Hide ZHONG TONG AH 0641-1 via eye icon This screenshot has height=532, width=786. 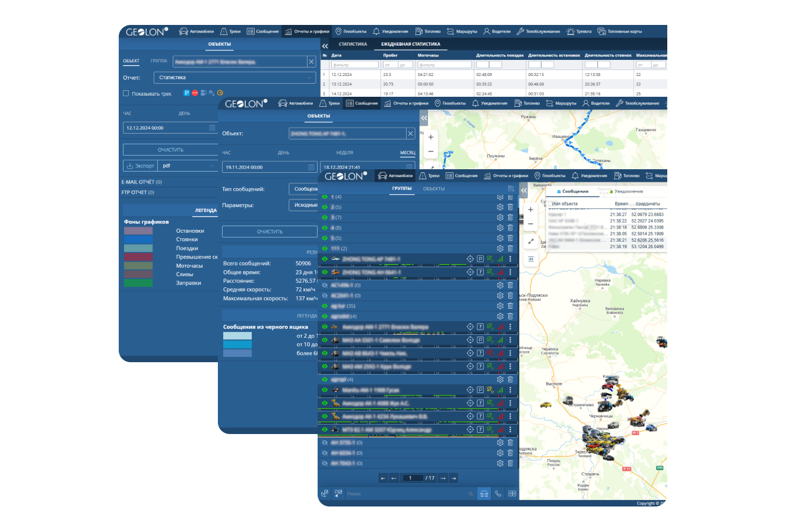click(x=325, y=272)
